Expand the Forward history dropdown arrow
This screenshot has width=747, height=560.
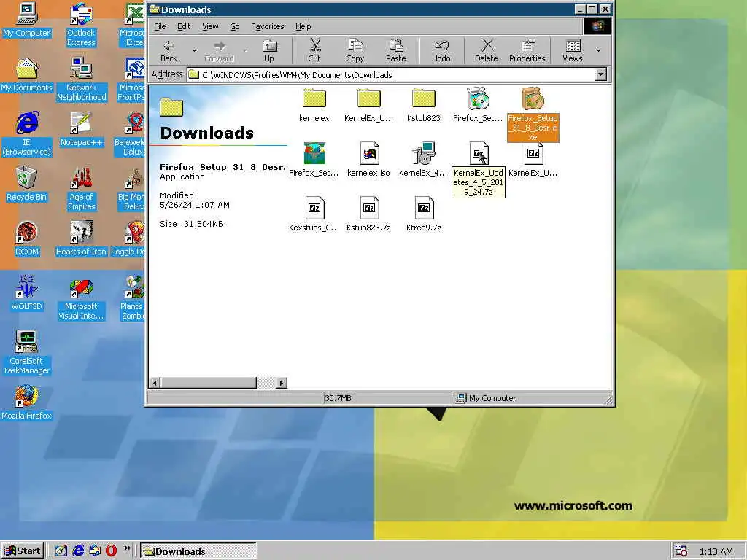[245, 50]
